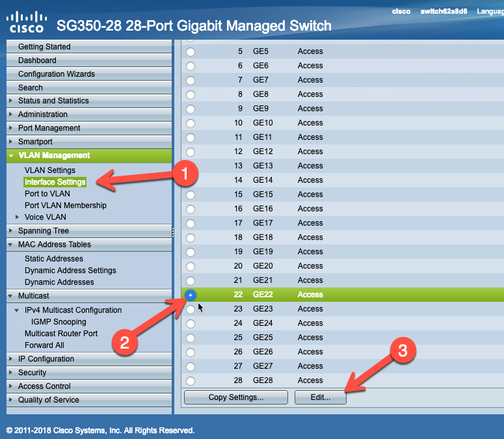Click the switch62a8d6 hostname link
Viewport: 504px width, 439px height.
pos(444,11)
